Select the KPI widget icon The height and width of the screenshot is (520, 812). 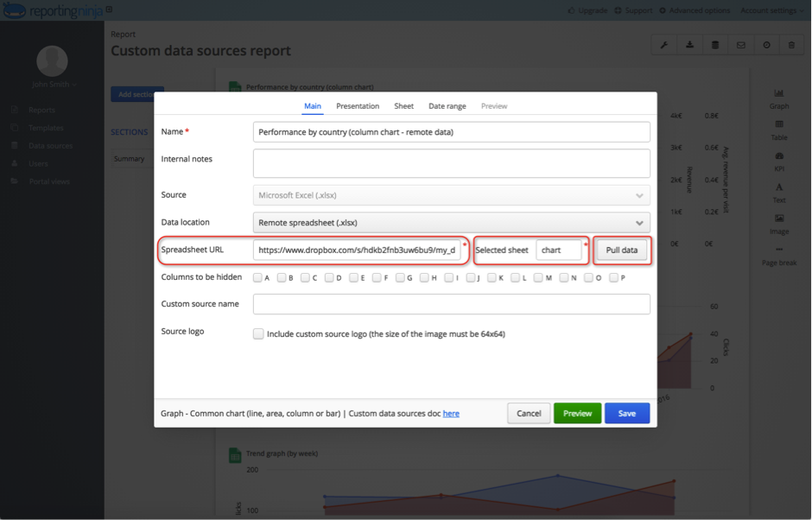779,159
